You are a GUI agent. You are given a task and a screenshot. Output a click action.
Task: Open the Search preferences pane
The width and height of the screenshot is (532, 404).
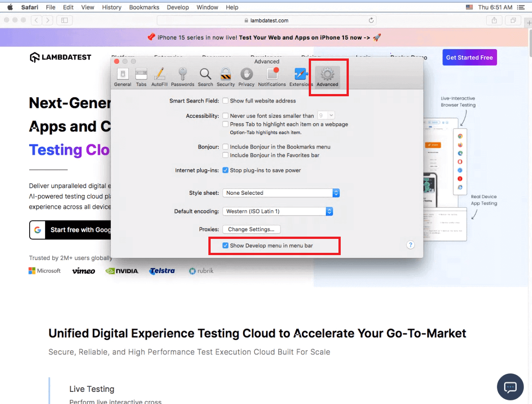point(205,77)
